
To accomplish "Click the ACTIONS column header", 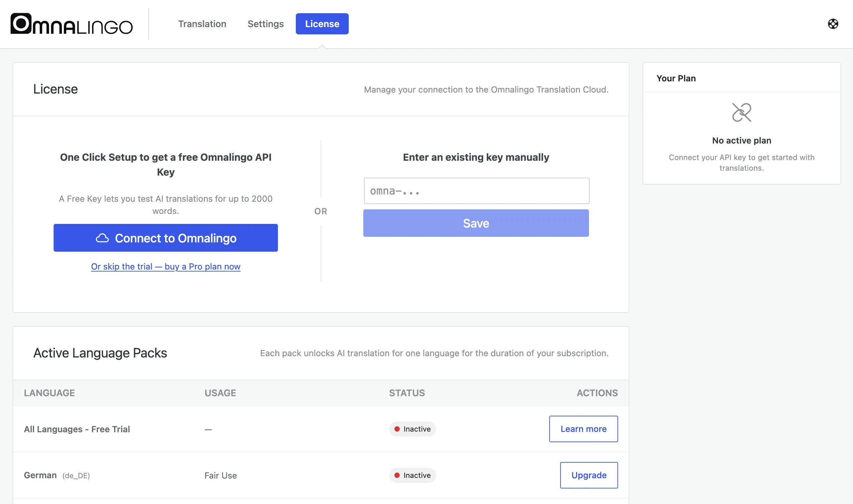I will 597,393.
